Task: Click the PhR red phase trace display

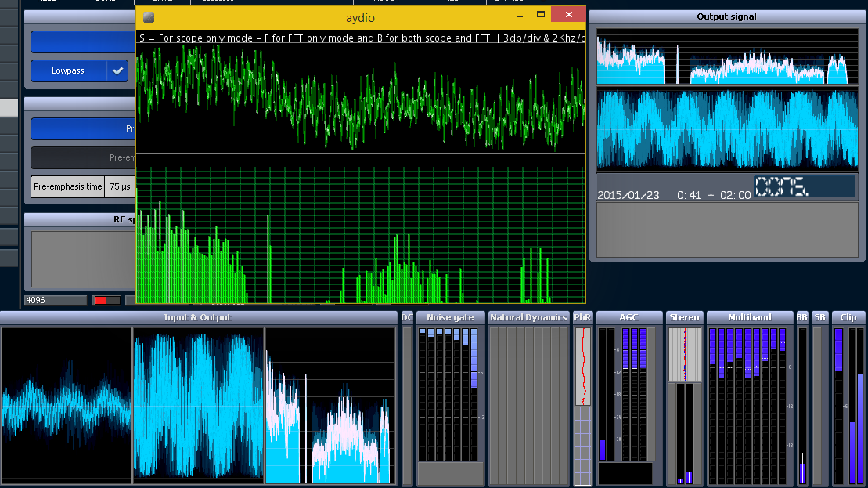Action: (583, 366)
